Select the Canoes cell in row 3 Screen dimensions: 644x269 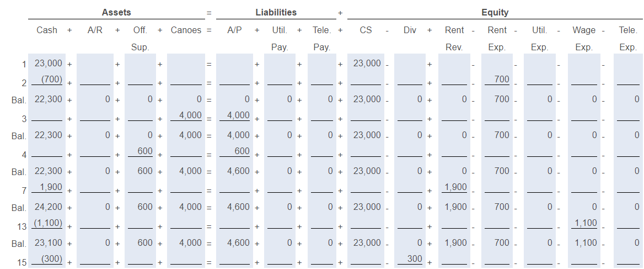[x=186, y=115]
